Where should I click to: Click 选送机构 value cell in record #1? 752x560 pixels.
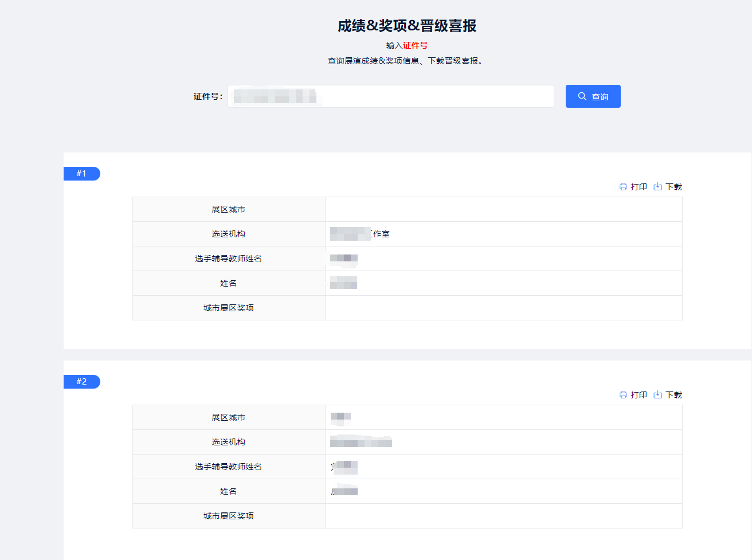504,234
